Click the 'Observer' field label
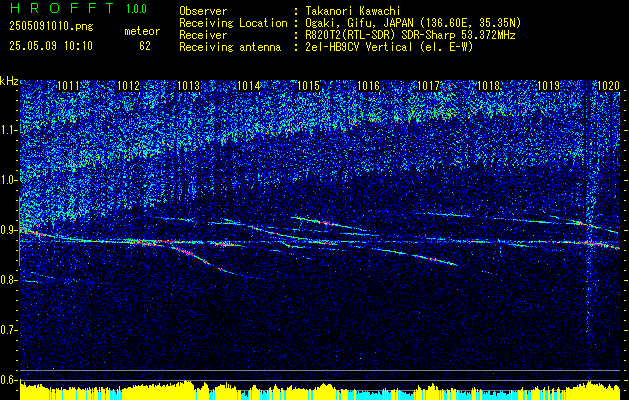 coord(203,11)
